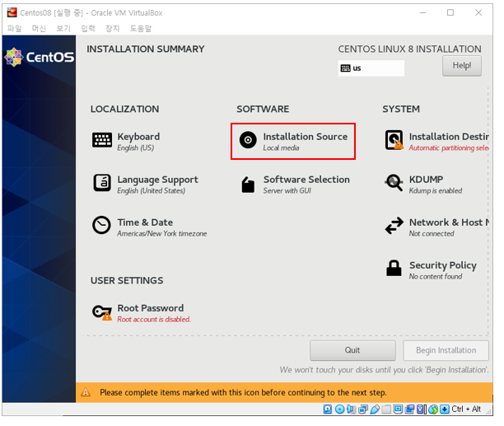The width and height of the screenshot is (504, 426).
Task: Click 'KDUMP' heading text
Action: tap(426, 180)
